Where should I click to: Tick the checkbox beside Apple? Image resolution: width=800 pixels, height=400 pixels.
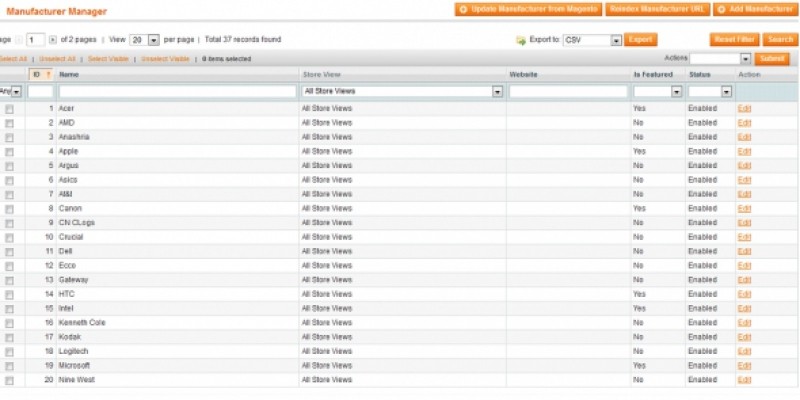coord(9,151)
